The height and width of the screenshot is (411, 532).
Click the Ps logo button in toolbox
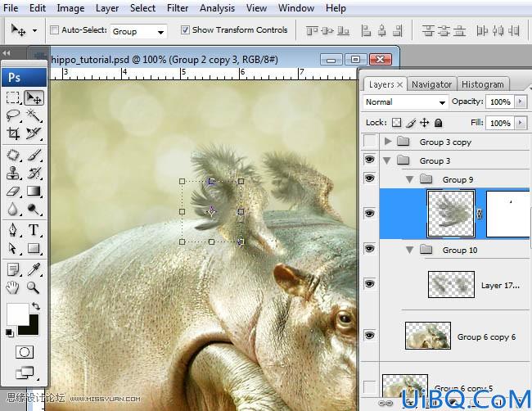(25, 78)
